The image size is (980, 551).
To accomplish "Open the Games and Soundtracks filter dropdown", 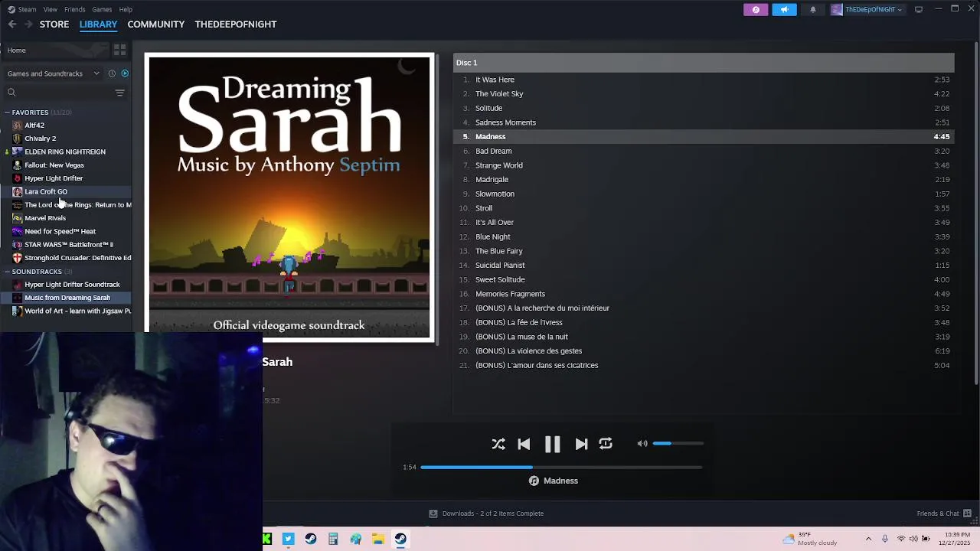I will pos(53,73).
